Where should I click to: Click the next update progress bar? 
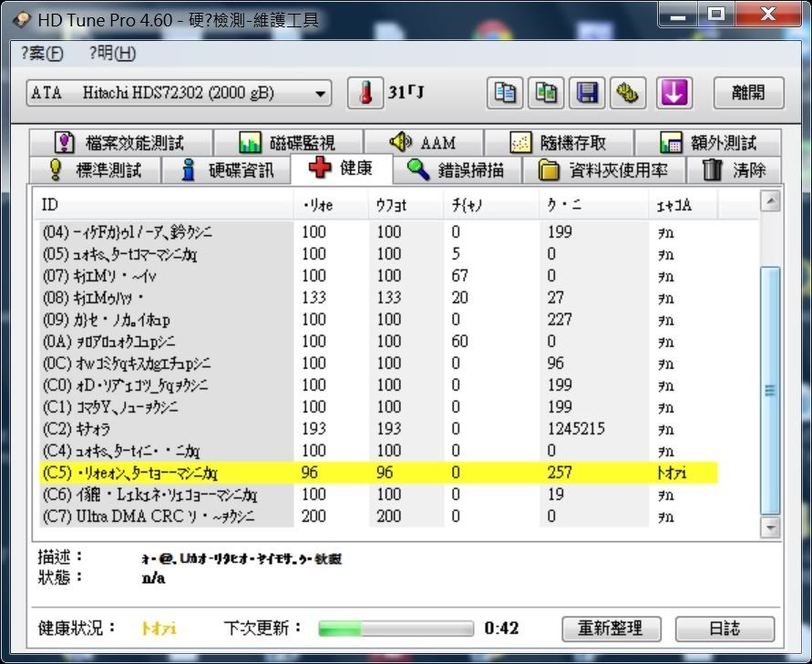point(396,628)
